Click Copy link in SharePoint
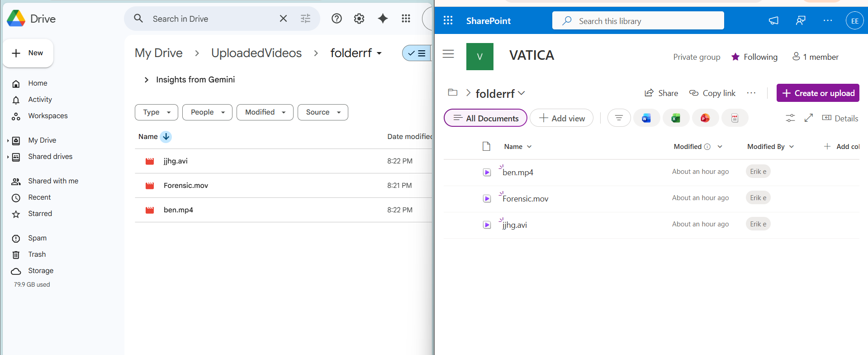868x355 pixels. 712,93
